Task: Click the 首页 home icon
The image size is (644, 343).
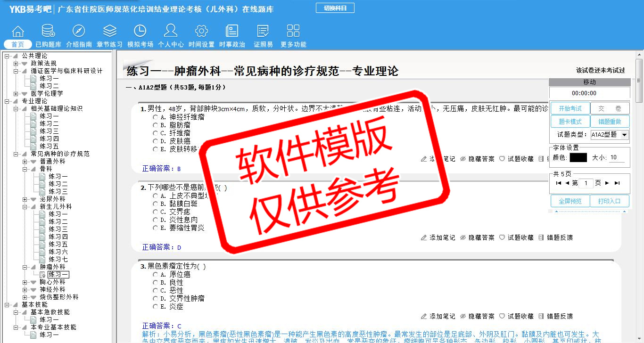Action: point(18,32)
